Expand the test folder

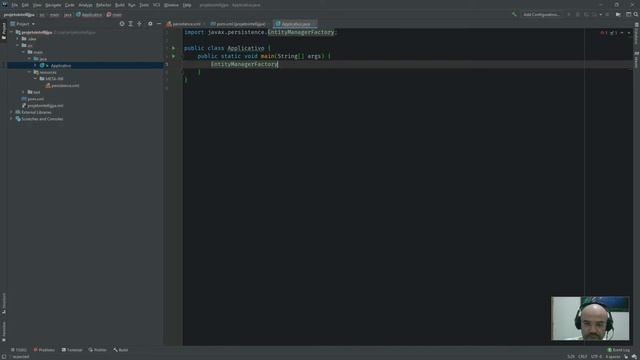(23, 92)
